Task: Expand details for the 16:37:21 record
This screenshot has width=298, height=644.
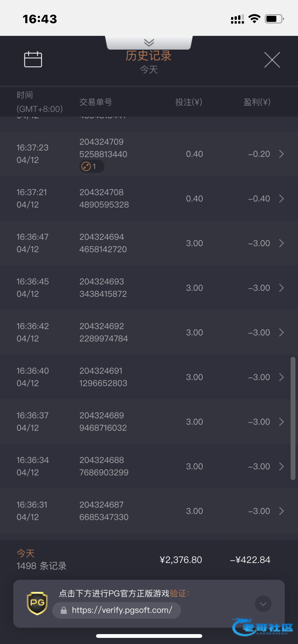Action: [x=281, y=199]
